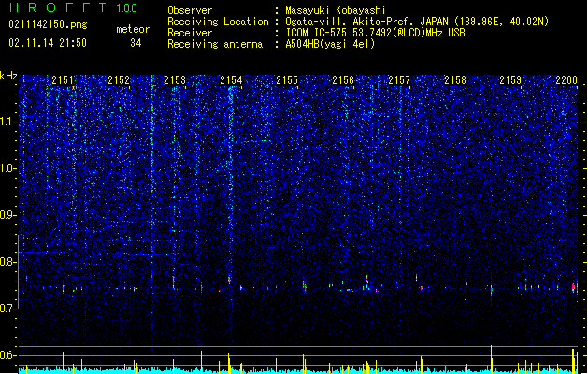Click the 1.1 kHz axis tick label
The image size is (588, 374).
(x=8, y=122)
